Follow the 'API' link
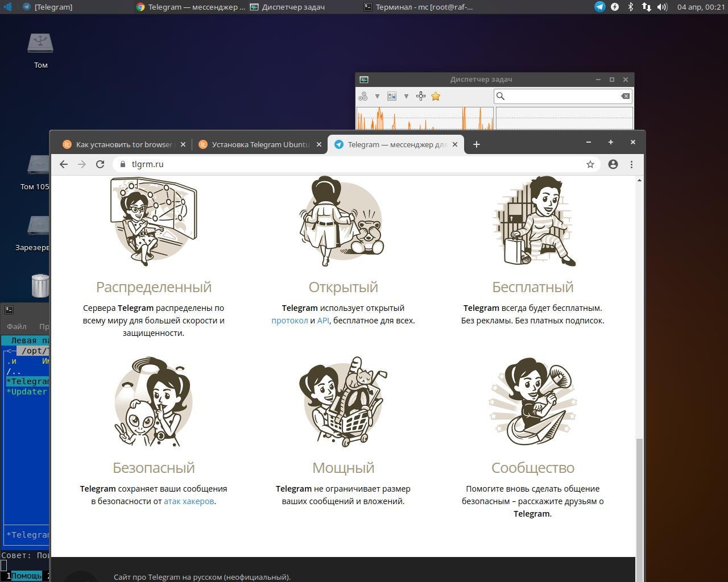The height and width of the screenshot is (582, 728). pyautogui.click(x=323, y=321)
